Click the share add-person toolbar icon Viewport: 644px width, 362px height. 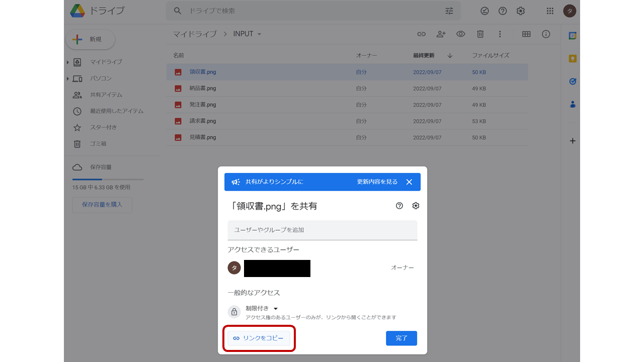click(x=441, y=34)
